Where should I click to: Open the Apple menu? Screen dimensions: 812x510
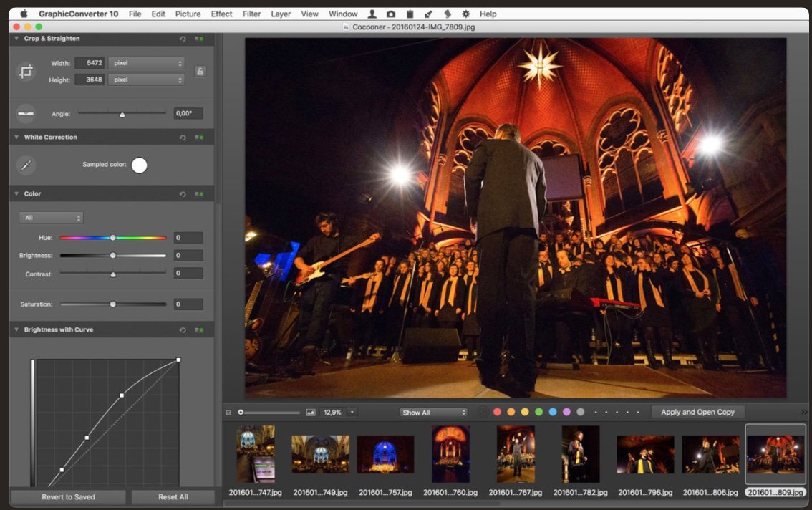pos(24,14)
